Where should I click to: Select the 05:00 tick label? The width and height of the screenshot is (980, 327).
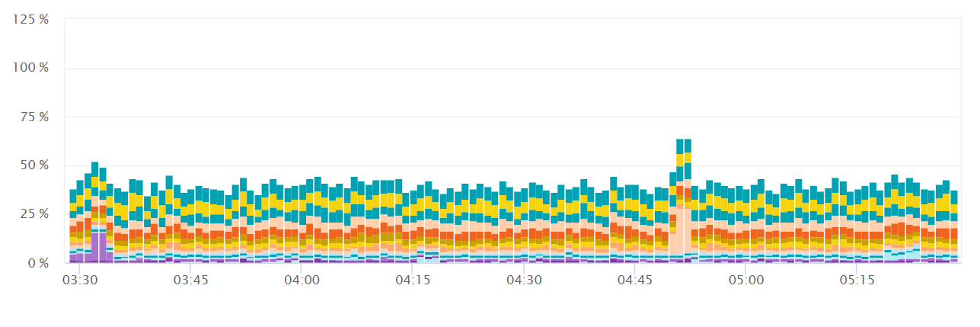(x=746, y=281)
